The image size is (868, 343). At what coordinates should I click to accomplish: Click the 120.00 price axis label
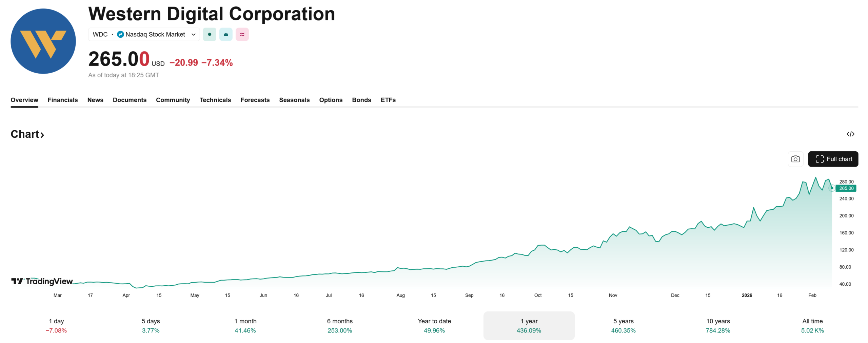click(846, 250)
